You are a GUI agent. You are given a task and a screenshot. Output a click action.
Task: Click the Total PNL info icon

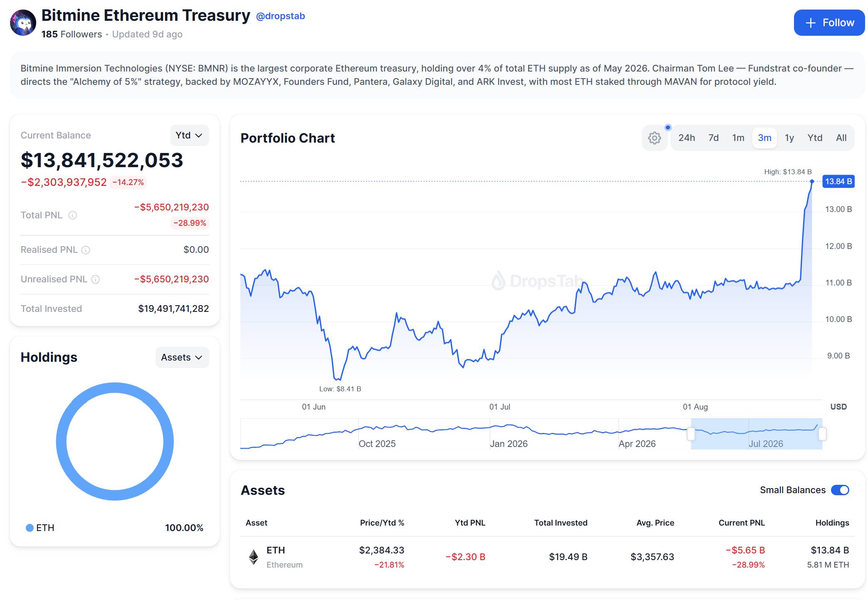click(x=72, y=215)
